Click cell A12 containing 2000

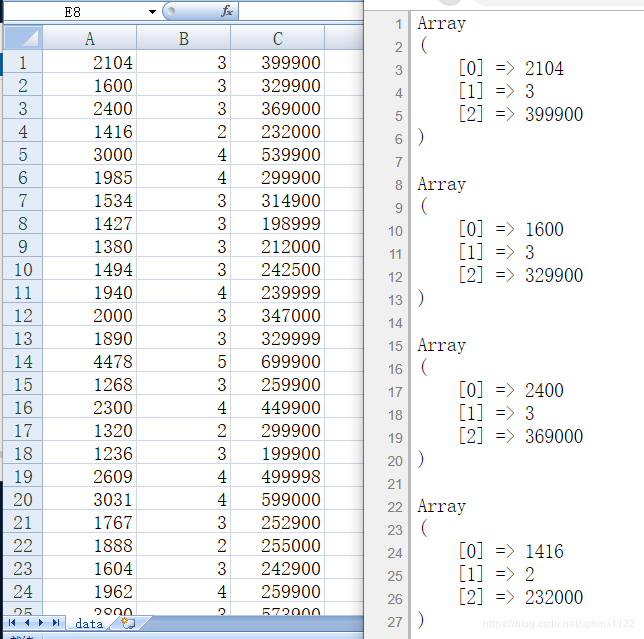(x=90, y=315)
